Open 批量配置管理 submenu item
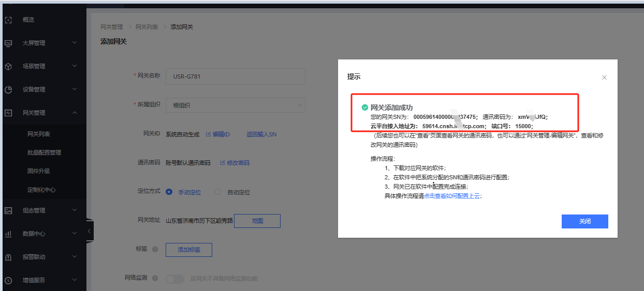 (x=44, y=152)
